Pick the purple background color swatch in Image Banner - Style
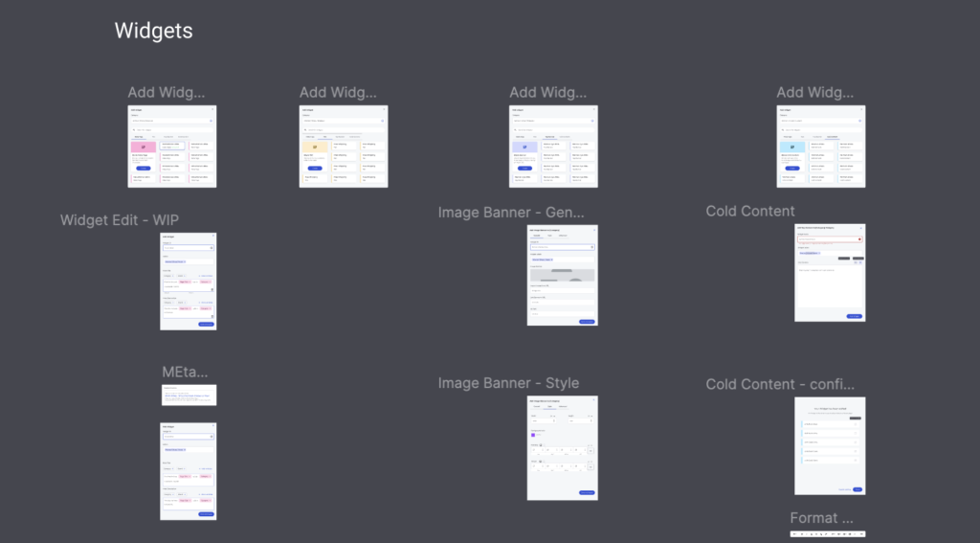Screen dimensions: 980x543 [x=533, y=435]
